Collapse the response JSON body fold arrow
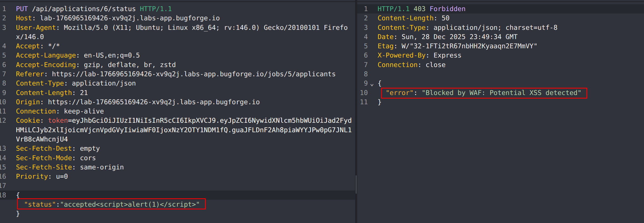Screen dimensions: 644x223 tap(372, 85)
